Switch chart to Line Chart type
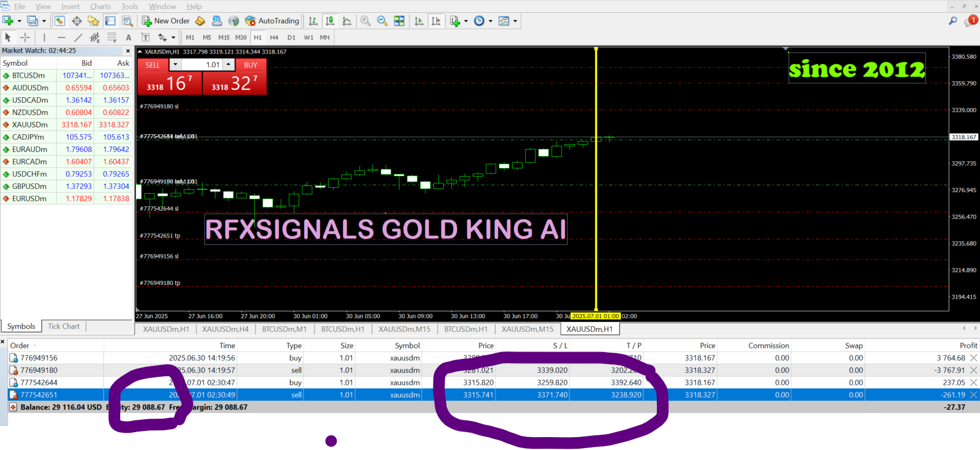The width and height of the screenshot is (980, 450). click(347, 21)
